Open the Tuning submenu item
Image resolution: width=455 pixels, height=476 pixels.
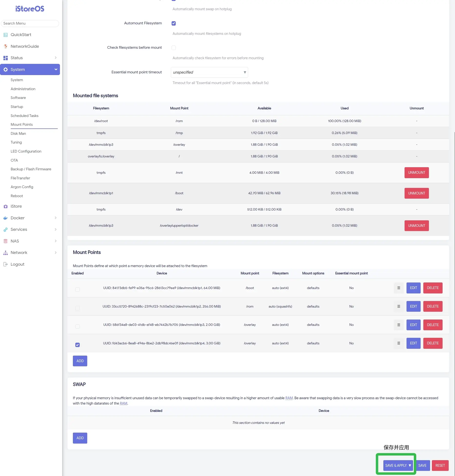16,142
